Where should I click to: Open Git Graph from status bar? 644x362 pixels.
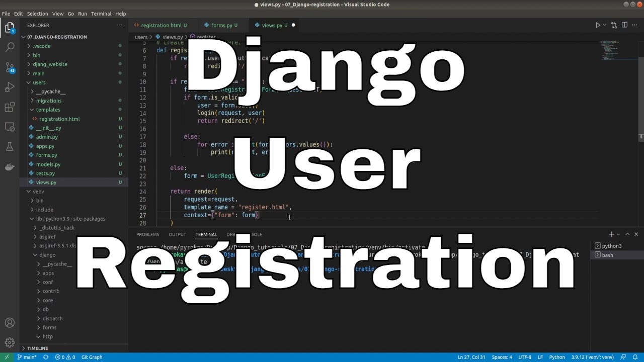[92, 357]
